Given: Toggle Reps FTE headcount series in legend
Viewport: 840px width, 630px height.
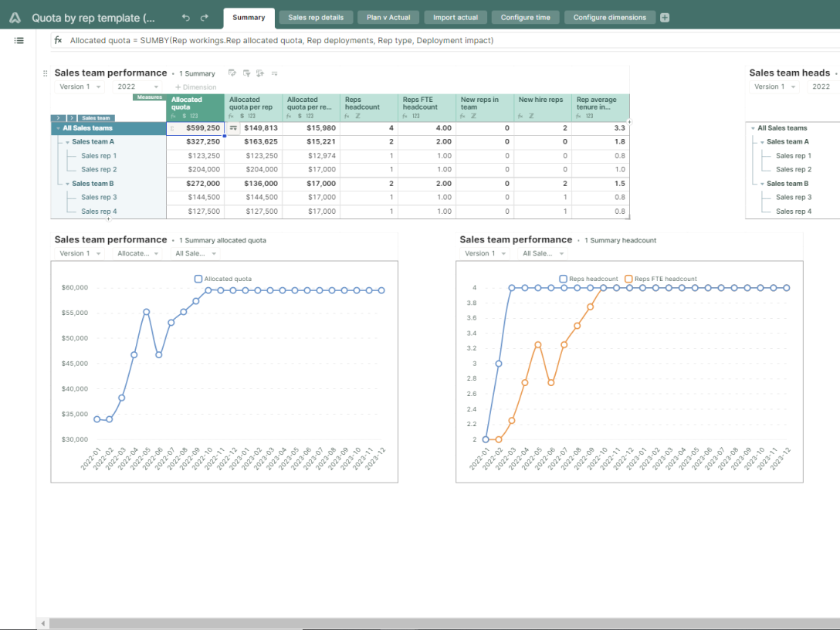Looking at the screenshot, I should [628, 279].
